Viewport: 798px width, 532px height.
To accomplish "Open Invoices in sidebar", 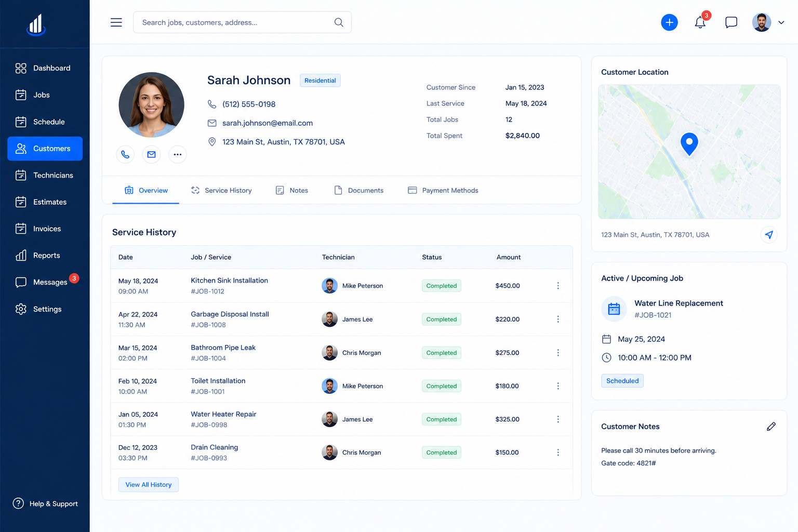I will click(45, 229).
